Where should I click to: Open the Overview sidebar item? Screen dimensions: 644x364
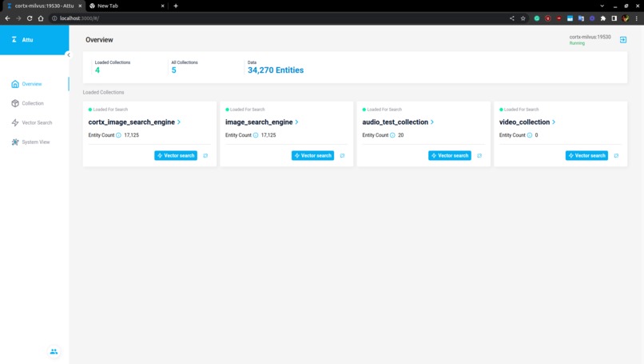[26, 84]
